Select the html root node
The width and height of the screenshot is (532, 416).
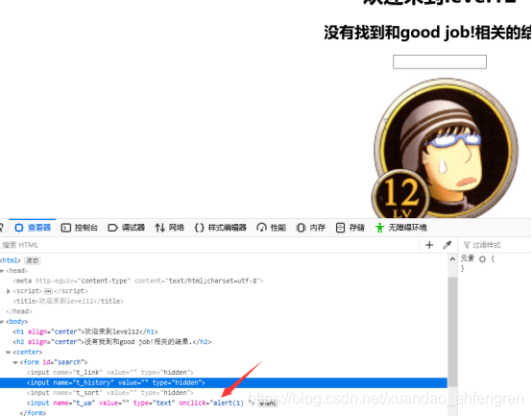tap(11, 260)
